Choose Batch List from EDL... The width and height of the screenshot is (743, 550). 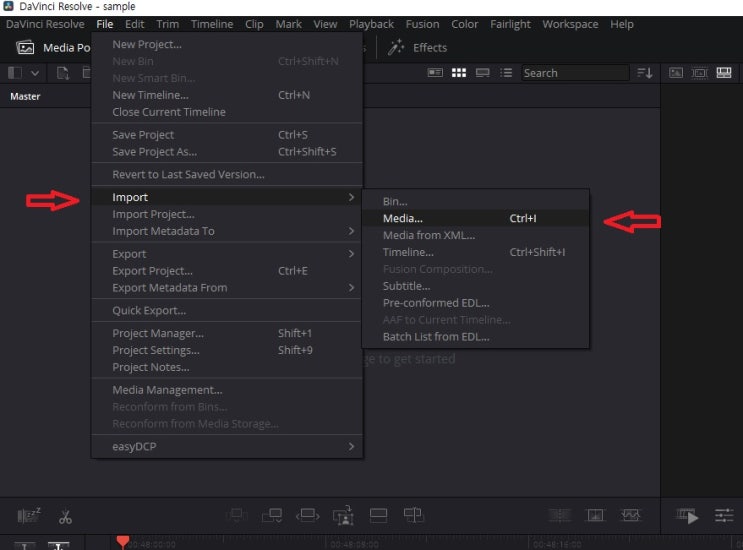(475, 337)
